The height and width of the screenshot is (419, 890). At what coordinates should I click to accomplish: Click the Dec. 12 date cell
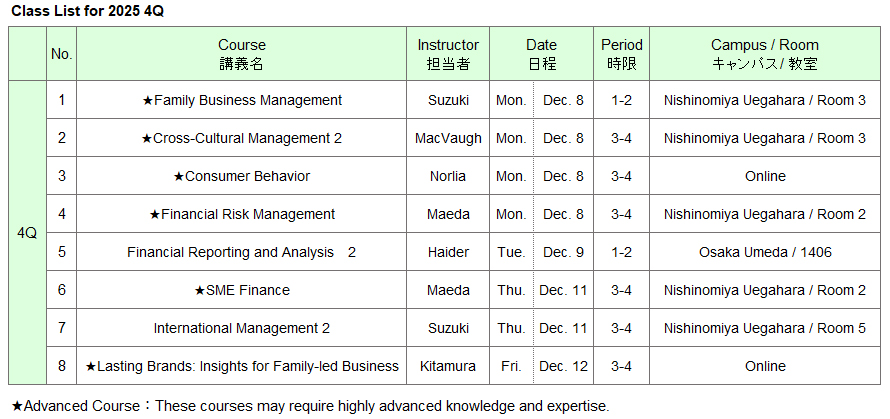coord(564,366)
